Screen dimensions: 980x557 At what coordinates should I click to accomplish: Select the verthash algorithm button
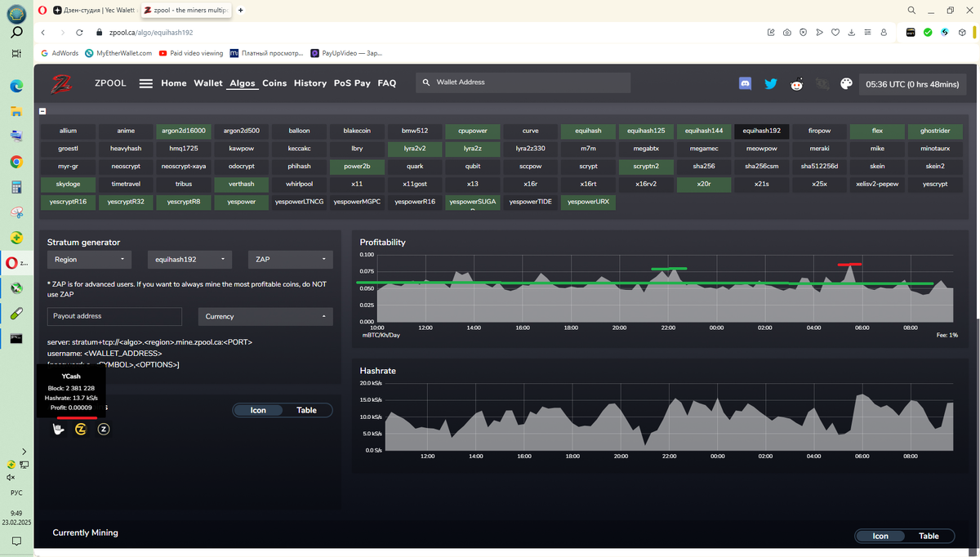pos(242,184)
